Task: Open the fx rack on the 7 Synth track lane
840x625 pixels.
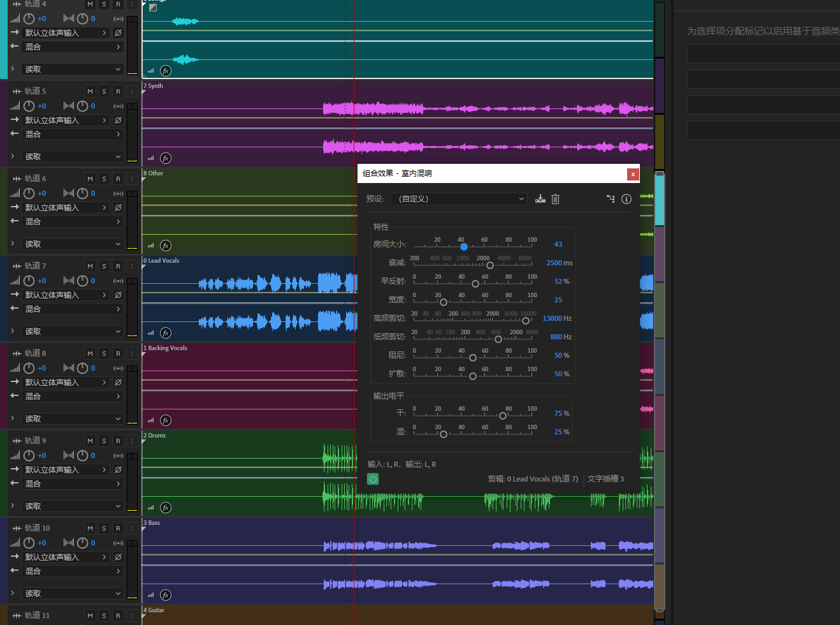Action: pyautogui.click(x=166, y=158)
